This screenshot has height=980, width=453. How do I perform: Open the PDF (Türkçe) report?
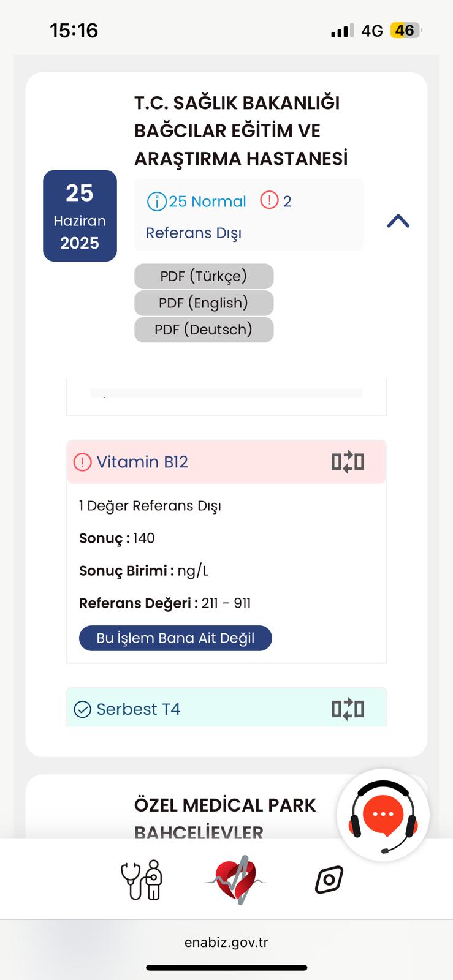pos(204,276)
